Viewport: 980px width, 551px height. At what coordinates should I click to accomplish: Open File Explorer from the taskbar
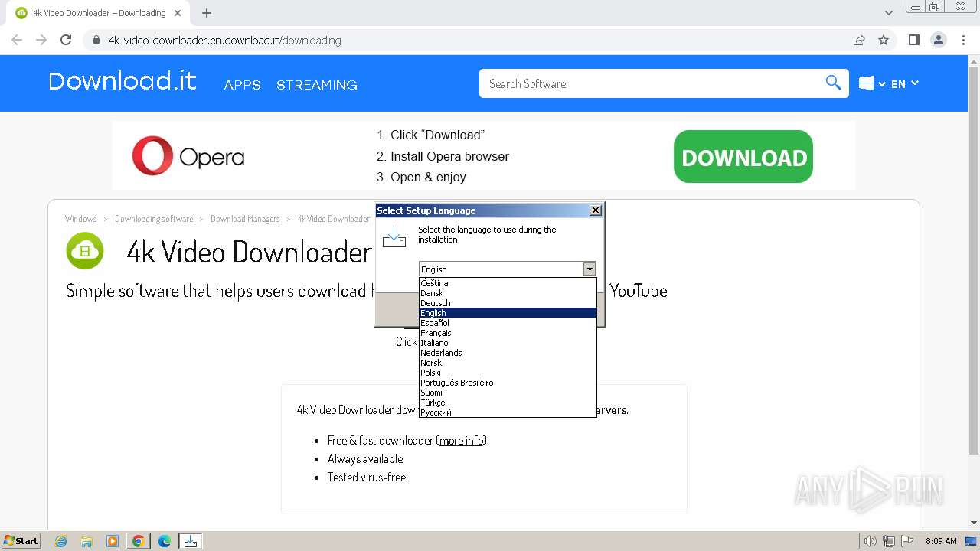point(87,541)
